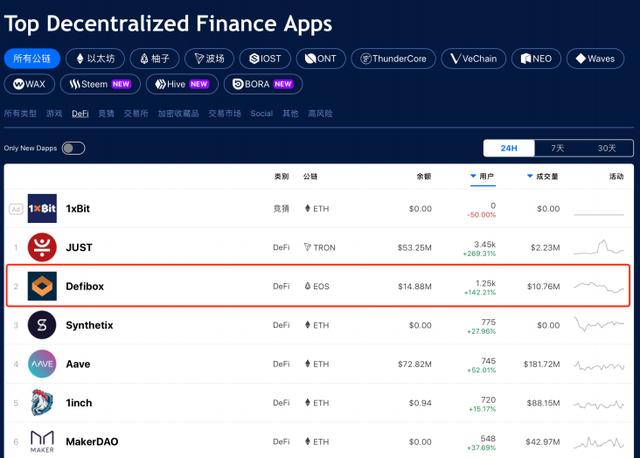Switch to the 30天 time range
The width and height of the screenshot is (640, 458).
click(x=607, y=148)
